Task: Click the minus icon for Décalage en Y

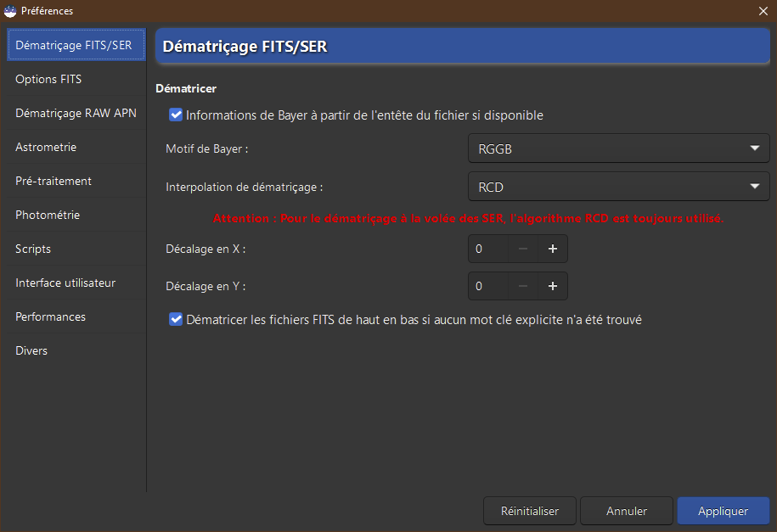Action: tap(523, 287)
